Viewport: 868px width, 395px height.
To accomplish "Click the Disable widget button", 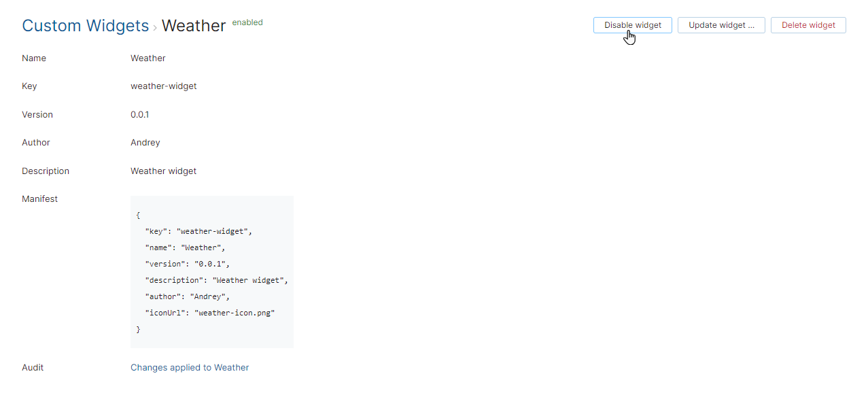I will [x=632, y=25].
